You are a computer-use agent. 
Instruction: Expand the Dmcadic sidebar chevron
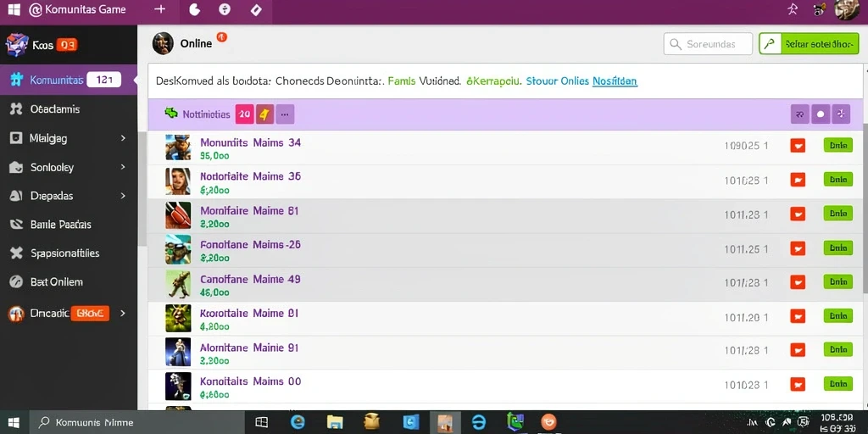[123, 314]
